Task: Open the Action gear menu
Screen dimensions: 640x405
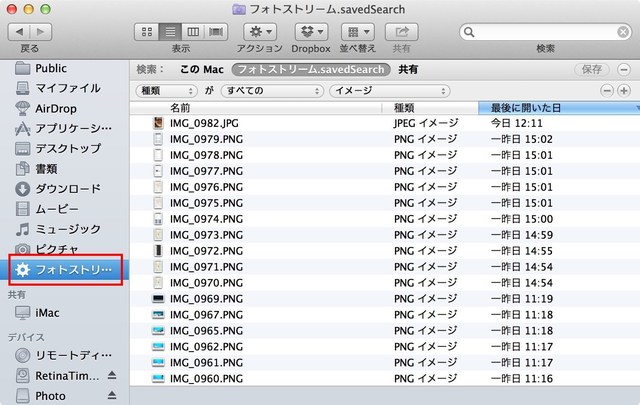Action: tap(260, 32)
